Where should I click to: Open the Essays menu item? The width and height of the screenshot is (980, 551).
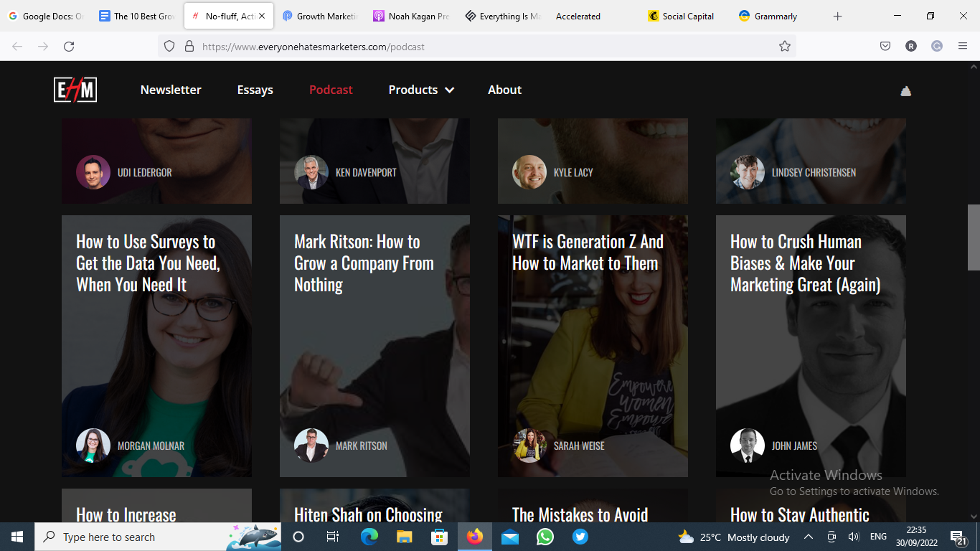click(x=255, y=90)
